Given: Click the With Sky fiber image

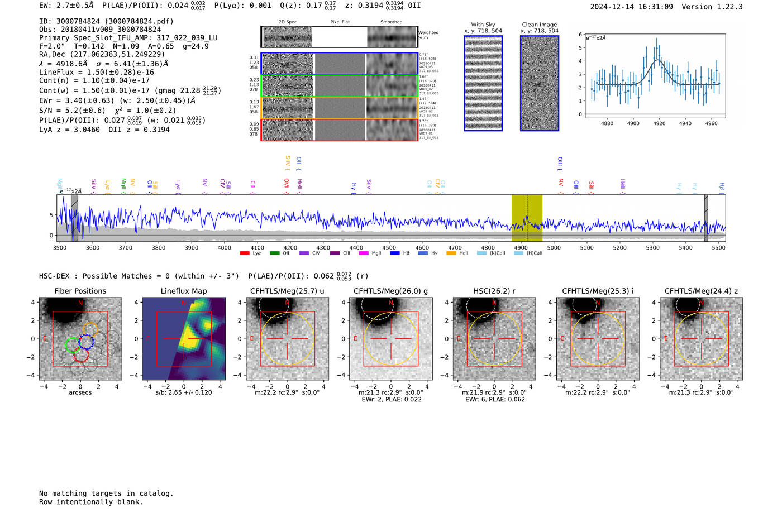Looking at the screenshot, I should 483,83.
